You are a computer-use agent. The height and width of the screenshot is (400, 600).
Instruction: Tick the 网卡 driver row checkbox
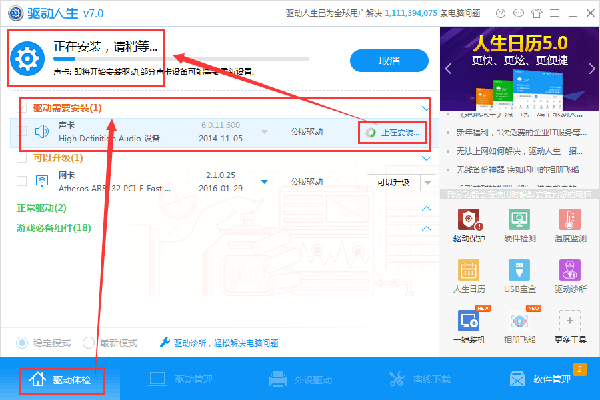[23, 181]
